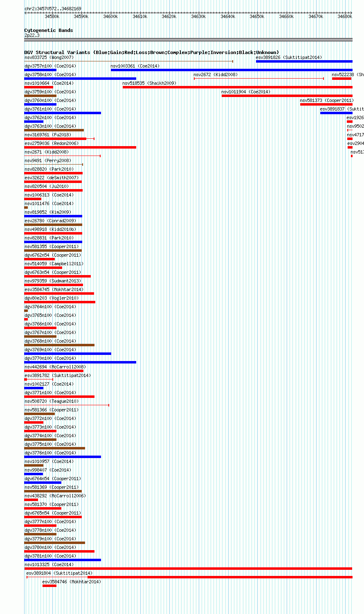Viewport: 364px width, 614px height.
Task: Open variant nsv833725 (Wong2007) label
Action: 49,57
